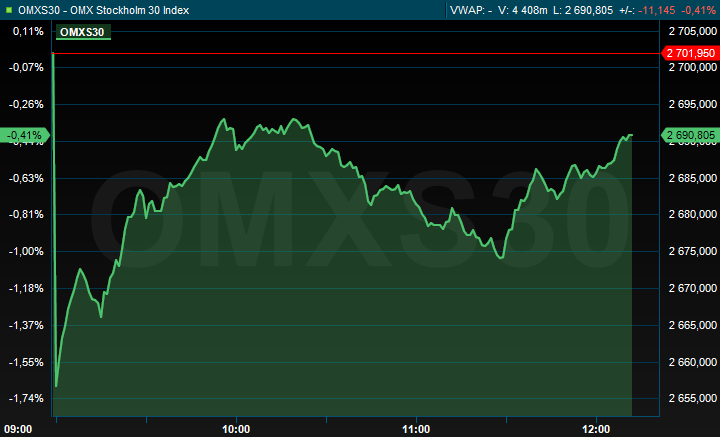The height and width of the screenshot is (437, 720).
Task: Click the 2 705,000 price axis label
Action: [691, 31]
